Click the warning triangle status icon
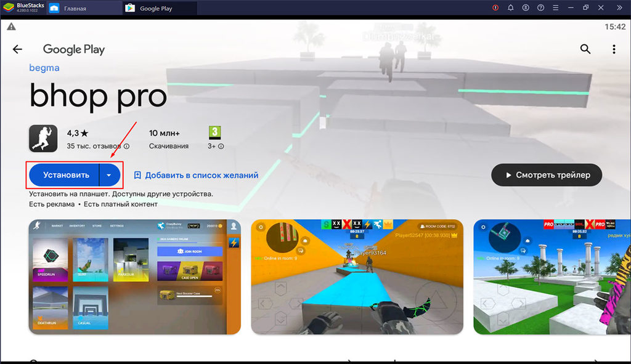The image size is (631, 364). point(11,26)
